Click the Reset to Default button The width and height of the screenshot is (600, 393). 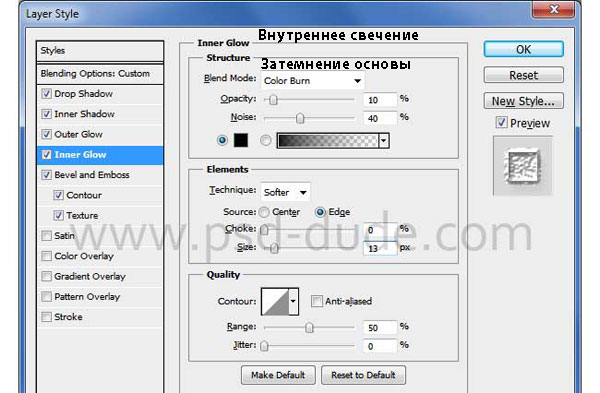[x=364, y=375]
